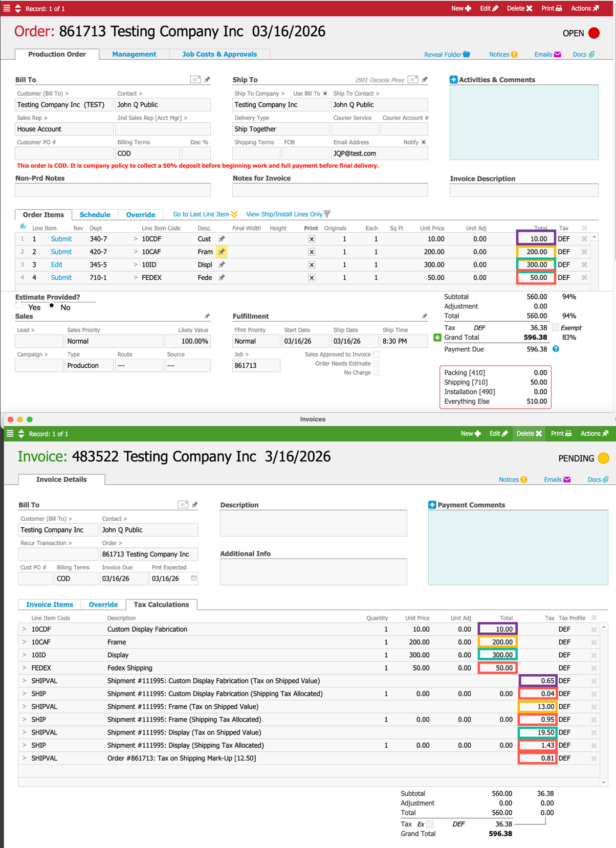Click the Bill To address card icon

(195, 79)
